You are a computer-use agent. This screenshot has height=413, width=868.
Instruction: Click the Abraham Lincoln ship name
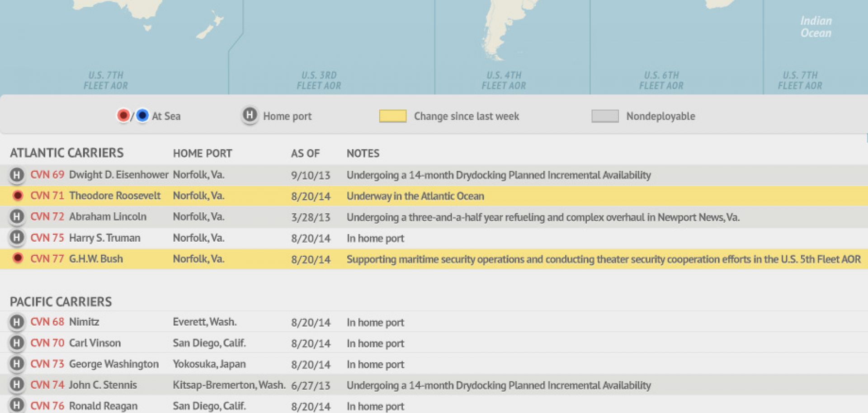pos(108,216)
